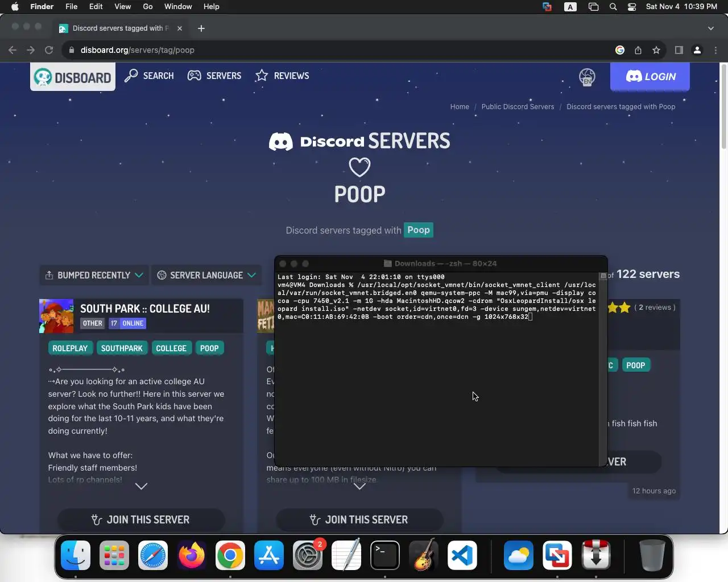Go back in Chrome
This screenshot has width=728, height=582.
click(x=13, y=50)
